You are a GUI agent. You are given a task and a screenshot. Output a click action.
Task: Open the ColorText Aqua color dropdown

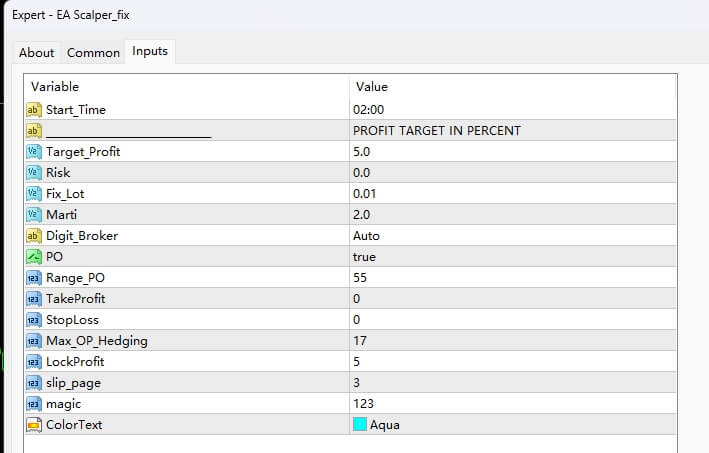385,425
